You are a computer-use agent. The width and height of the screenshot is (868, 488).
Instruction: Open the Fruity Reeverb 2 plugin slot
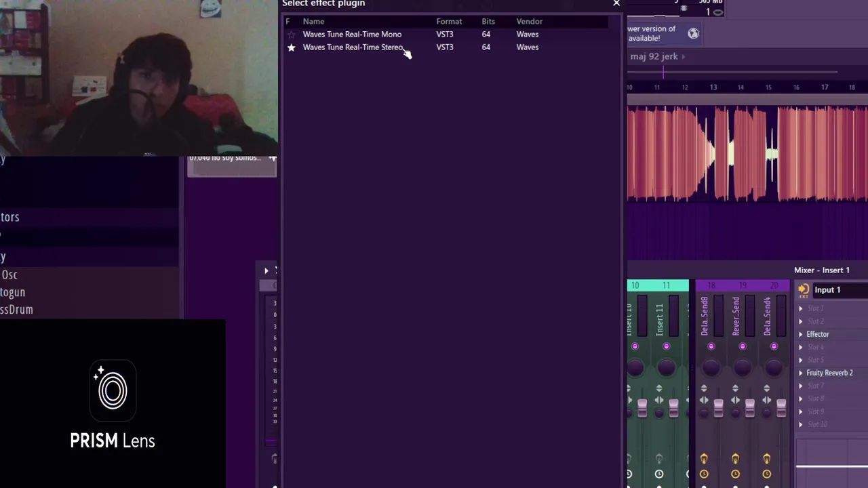point(829,373)
